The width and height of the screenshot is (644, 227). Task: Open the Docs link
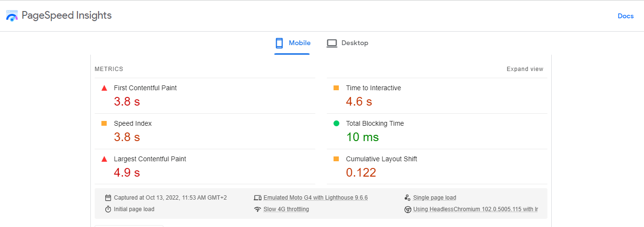tap(626, 16)
